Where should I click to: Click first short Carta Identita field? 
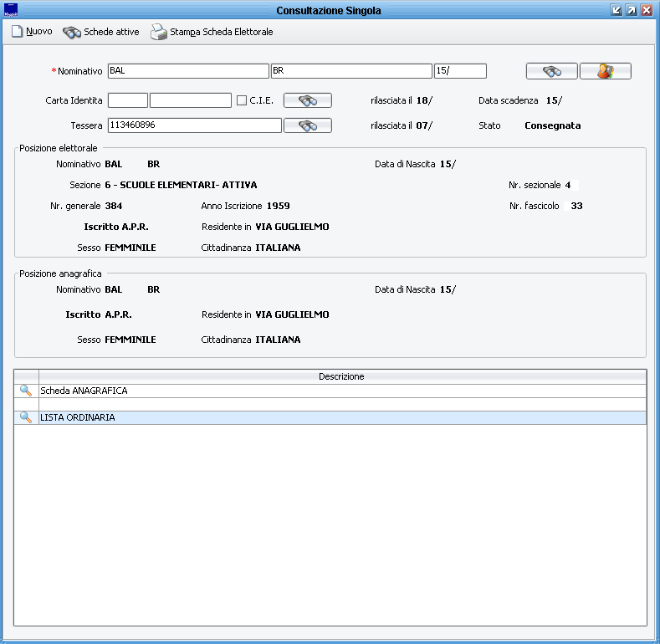click(x=127, y=100)
